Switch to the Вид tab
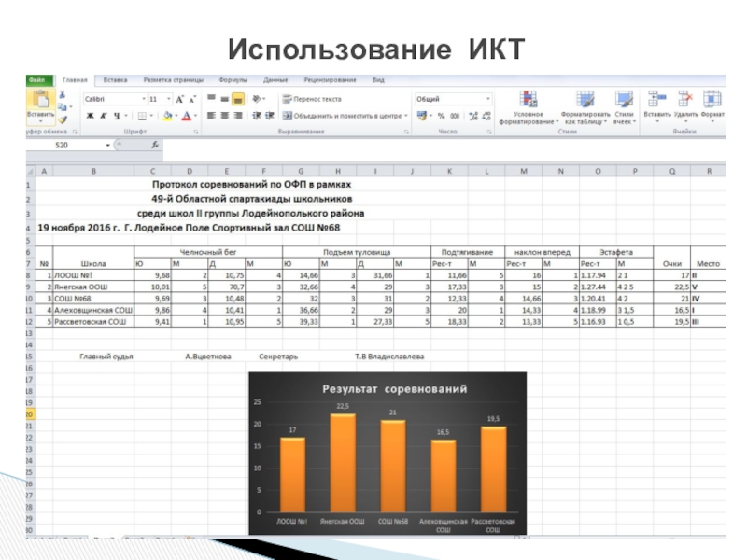 point(378,80)
